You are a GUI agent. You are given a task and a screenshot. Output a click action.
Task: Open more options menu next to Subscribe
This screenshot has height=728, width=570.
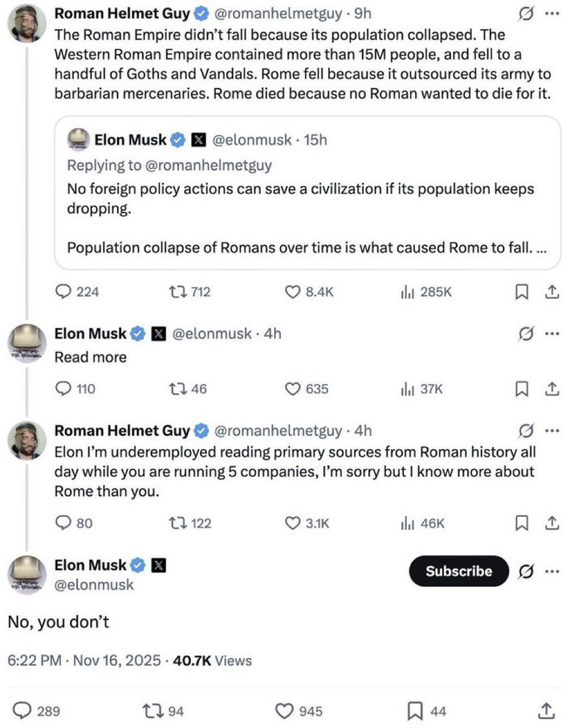(551, 571)
